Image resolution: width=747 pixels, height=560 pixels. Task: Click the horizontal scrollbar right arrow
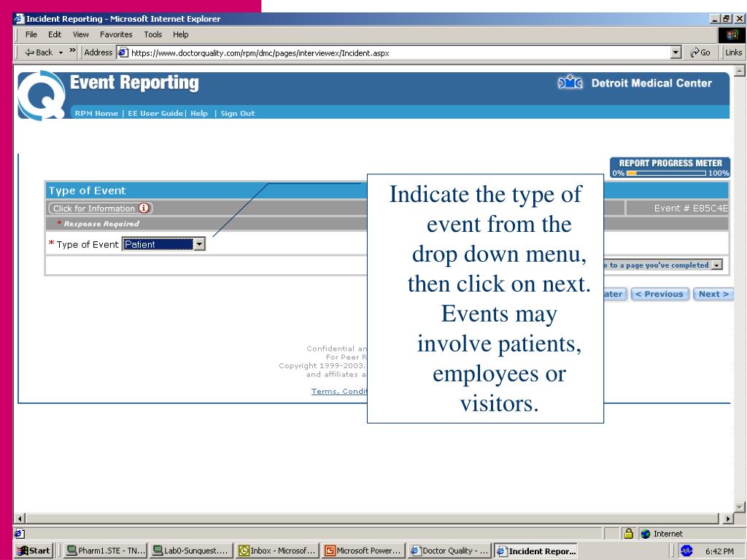click(729, 518)
